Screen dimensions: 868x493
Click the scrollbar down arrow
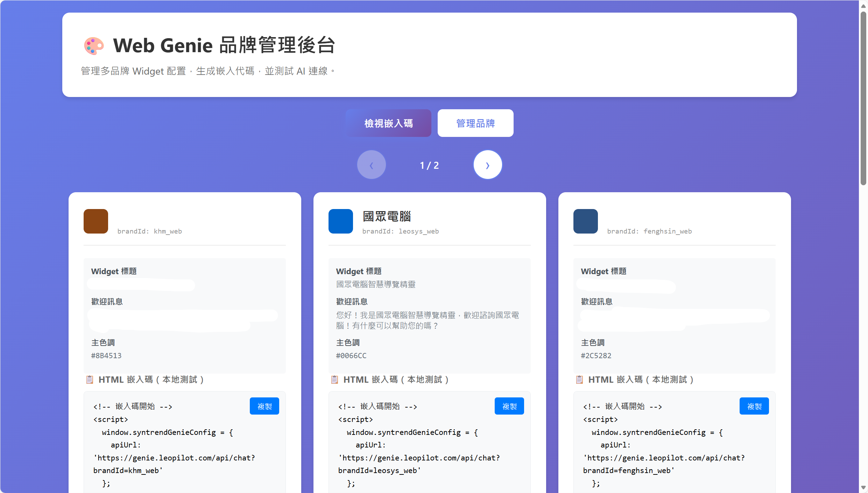(x=863, y=488)
